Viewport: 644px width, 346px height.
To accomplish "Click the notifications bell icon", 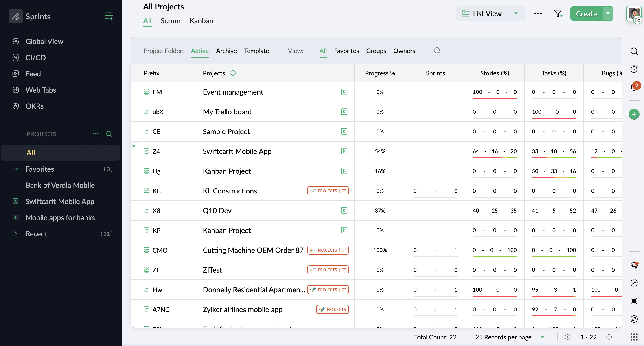I will tap(633, 87).
